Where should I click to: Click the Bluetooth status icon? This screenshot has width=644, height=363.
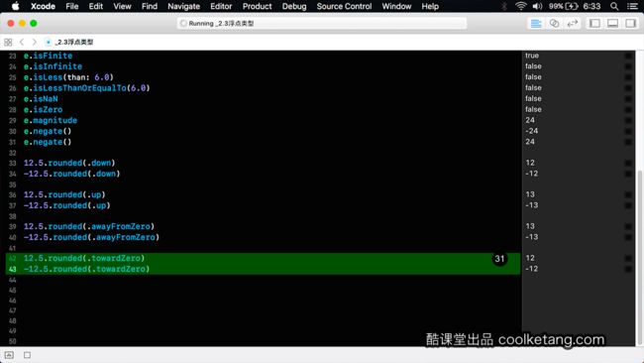(x=504, y=6)
